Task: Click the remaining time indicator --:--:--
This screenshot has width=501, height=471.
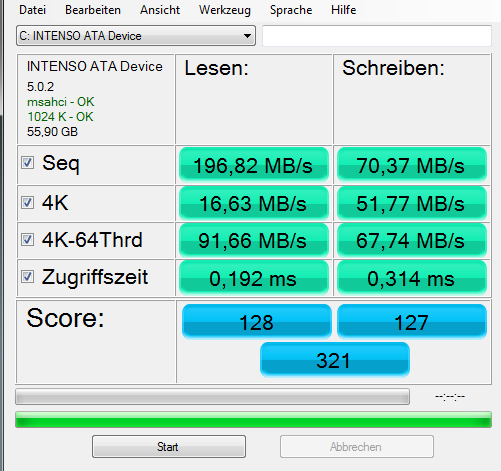Action: [450, 396]
